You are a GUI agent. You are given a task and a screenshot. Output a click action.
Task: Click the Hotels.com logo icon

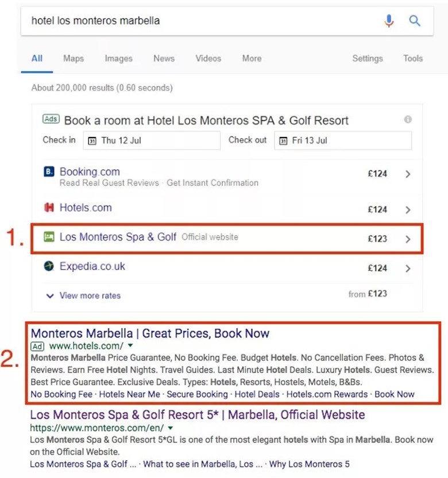(x=49, y=208)
